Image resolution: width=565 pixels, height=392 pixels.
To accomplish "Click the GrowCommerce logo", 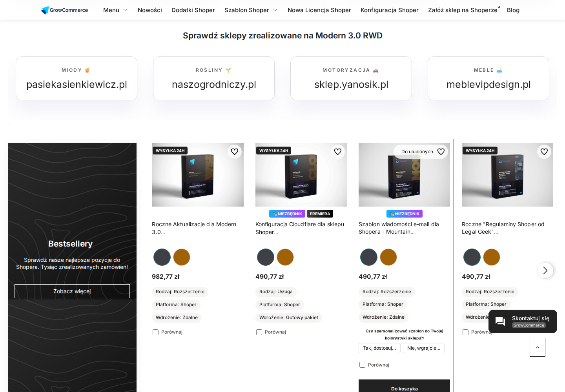I will click(x=65, y=10).
